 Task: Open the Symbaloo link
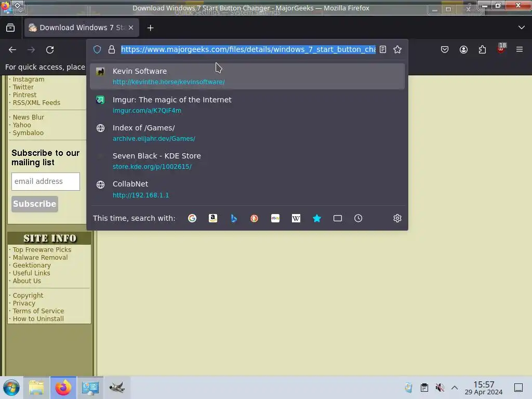click(x=28, y=133)
